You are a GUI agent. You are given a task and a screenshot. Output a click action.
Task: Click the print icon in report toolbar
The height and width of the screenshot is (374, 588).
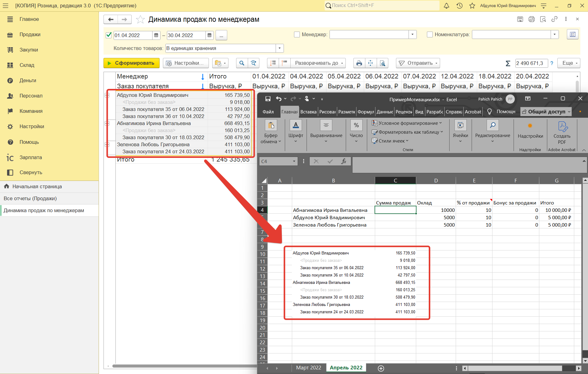coord(359,63)
